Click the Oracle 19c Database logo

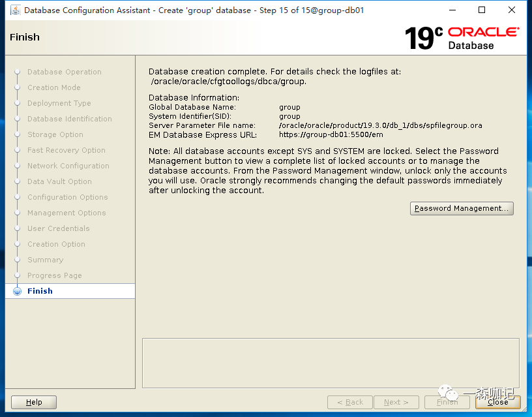(x=462, y=38)
